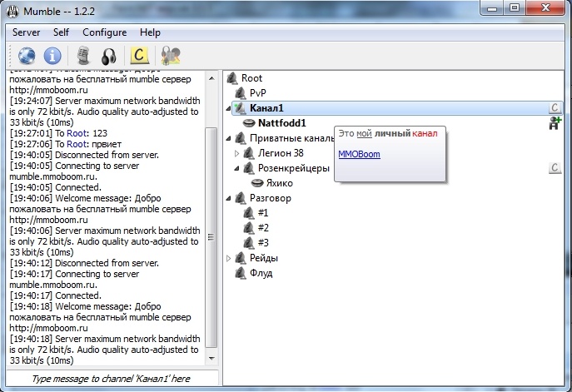
Task: Collapse the Разговор channel tree
Action: [228, 198]
